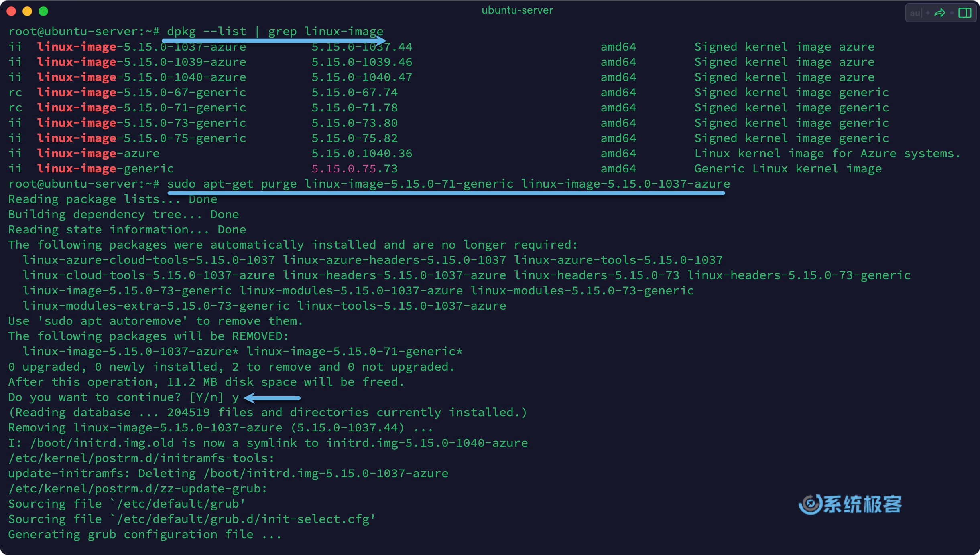Click 'automatically installed and are no longer required' line
The image size is (980, 555).
pyautogui.click(x=293, y=245)
